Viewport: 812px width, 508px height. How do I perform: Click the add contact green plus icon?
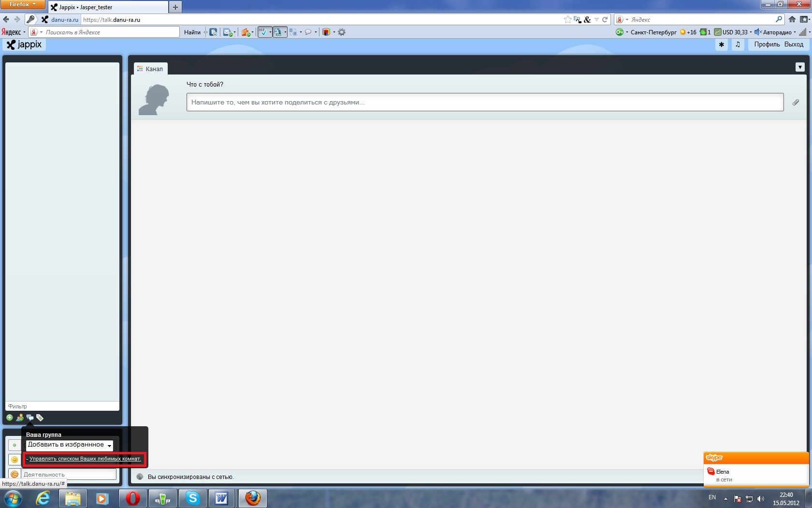pyautogui.click(x=10, y=418)
